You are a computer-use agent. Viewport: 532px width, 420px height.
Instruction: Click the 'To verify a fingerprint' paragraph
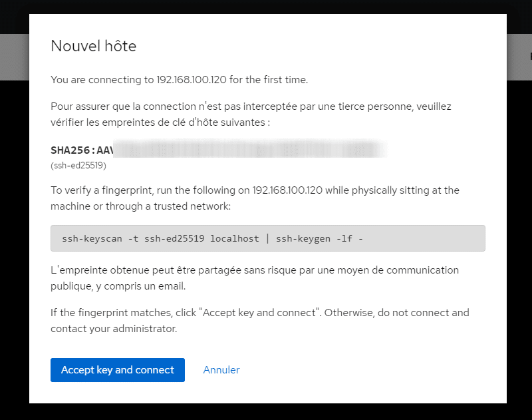click(255, 198)
